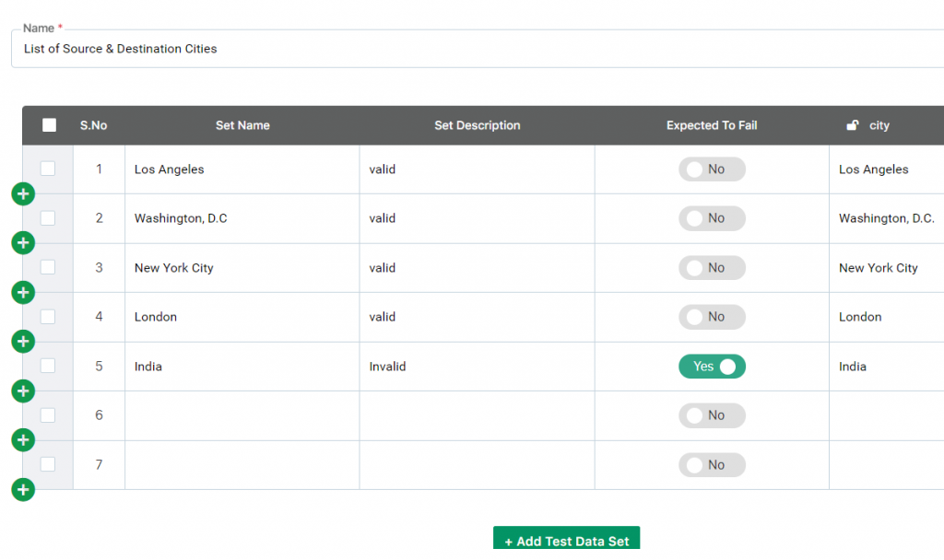
Task: Tick the checkbox for Los Angeles row
Action: click(48, 169)
